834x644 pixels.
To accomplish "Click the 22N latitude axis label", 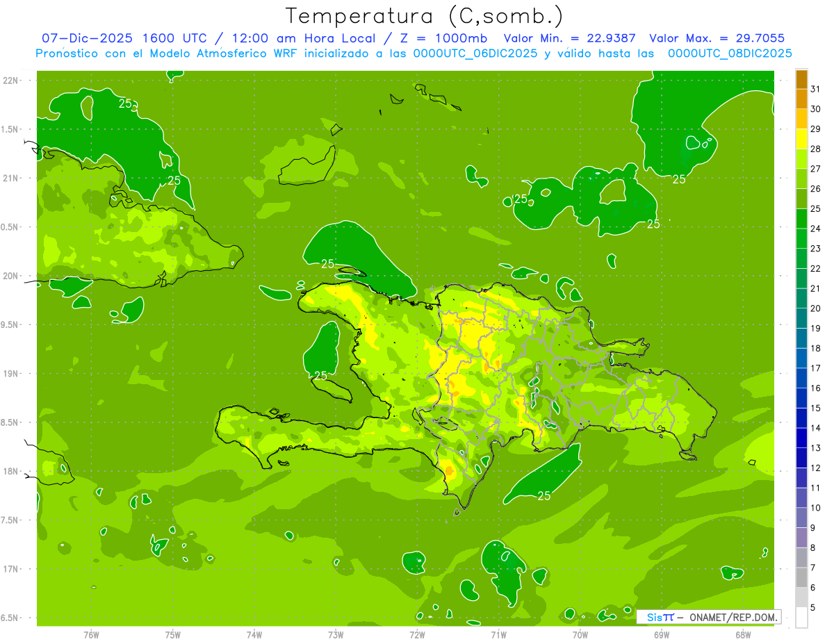I will click(x=11, y=80).
